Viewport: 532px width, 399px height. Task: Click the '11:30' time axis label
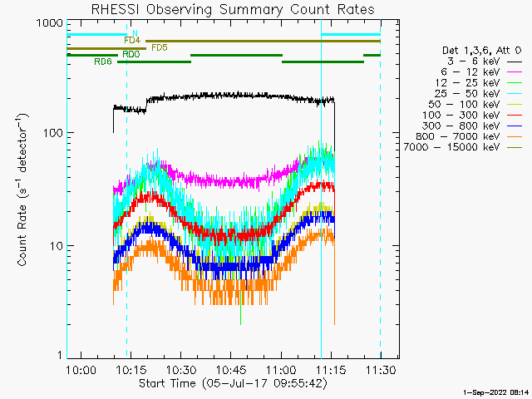pyautogui.click(x=381, y=370)
